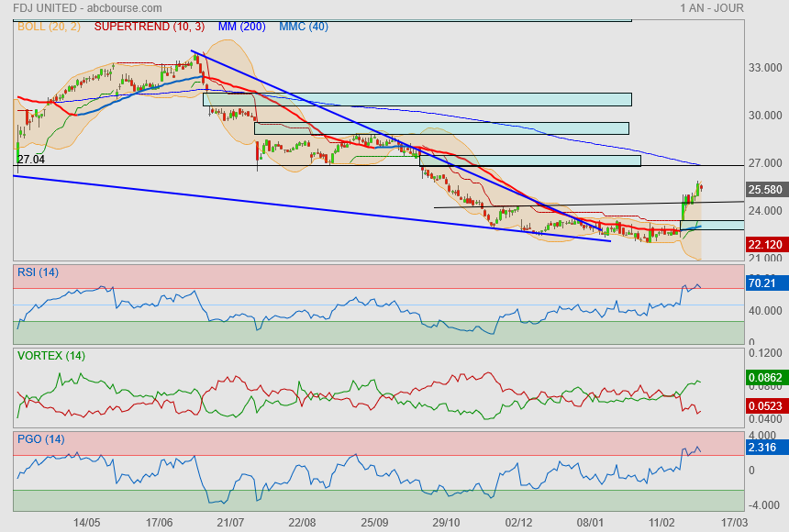
Task: Click the green vortex value 0.0862
Action: pos(766,378)
